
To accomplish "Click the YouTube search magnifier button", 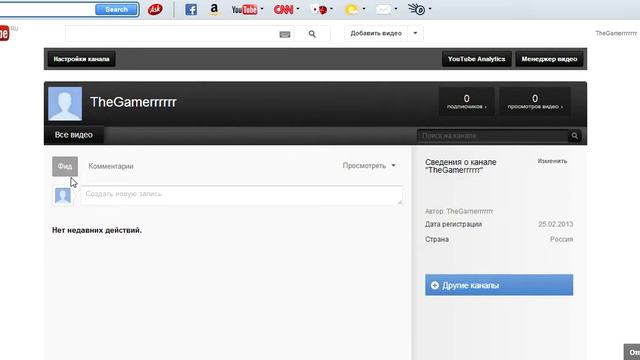I will [x=312, y=34].
